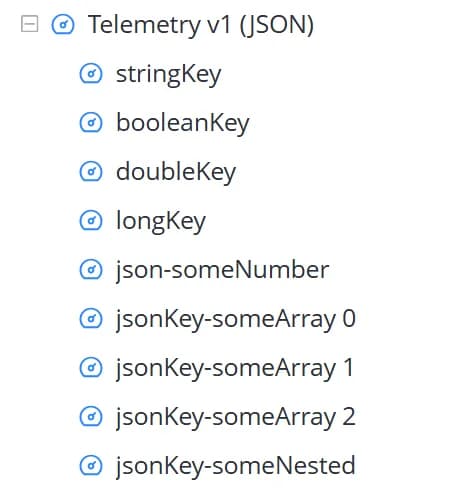Image resolution: width=466 pixels, height=490 pixels.
Task: Select the jsonKey-someArray 2 label
Action: tap(236, 418)
